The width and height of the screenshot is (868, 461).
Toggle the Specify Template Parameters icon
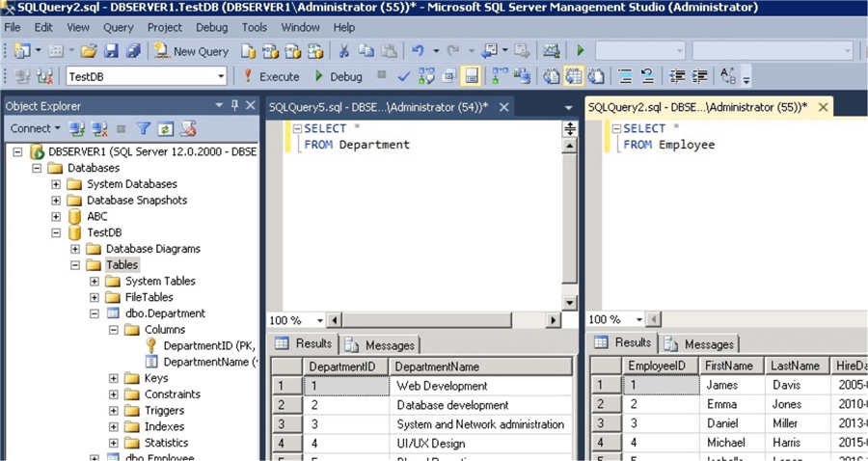tap(726, 76)
